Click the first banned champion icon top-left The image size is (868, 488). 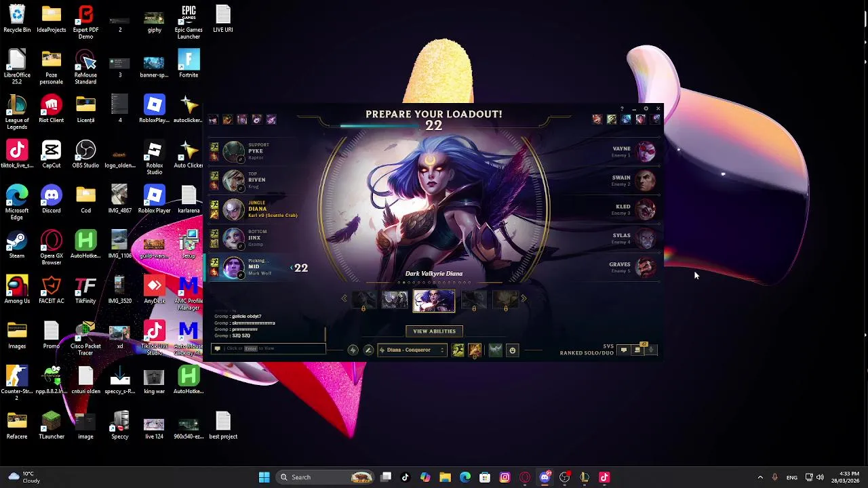(x=213, y=120)
